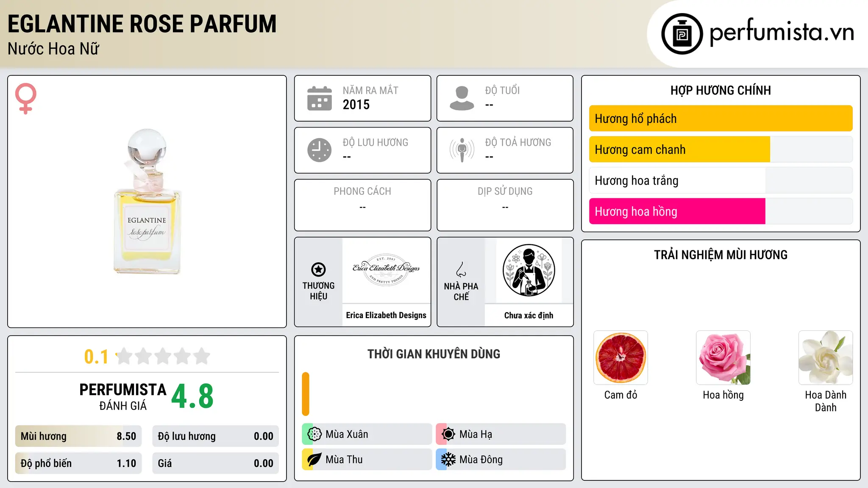
Task: Click the Hương hổ phách accord bar
Action: click(721, 119)
